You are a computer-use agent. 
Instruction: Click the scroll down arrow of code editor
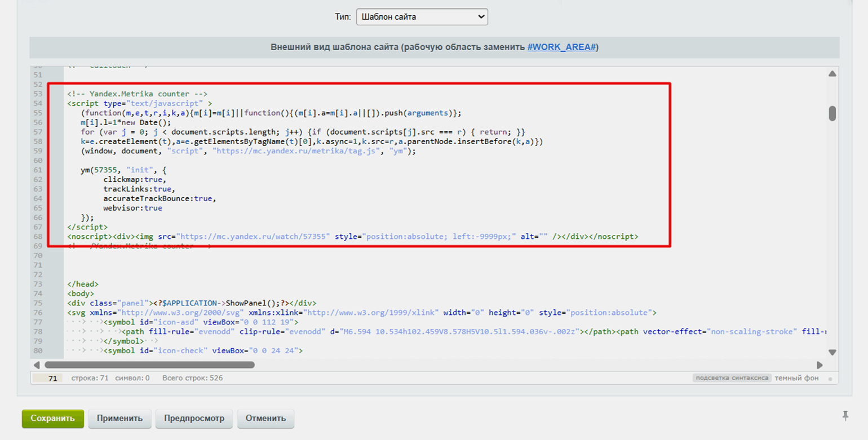tap(832, 352)
